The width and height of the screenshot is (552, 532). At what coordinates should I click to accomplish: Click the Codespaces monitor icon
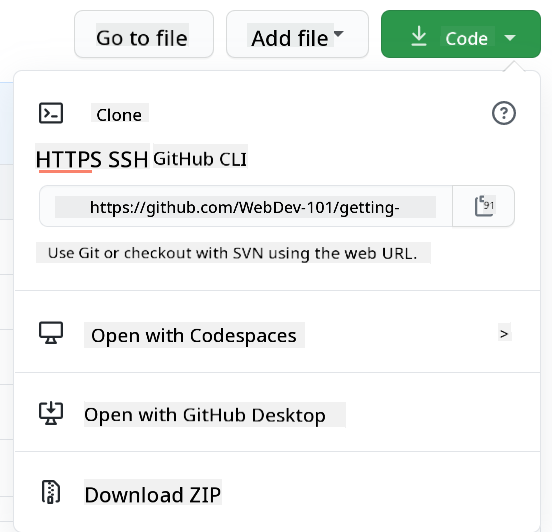tap(51, 333)
